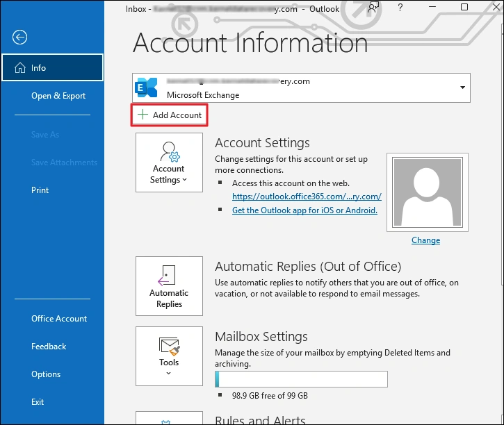Image resolution: width=504 pixels, height=425 pixels.
Task: Click the Automatic Replies (Out of Office) heading
Action: [308, 267]
